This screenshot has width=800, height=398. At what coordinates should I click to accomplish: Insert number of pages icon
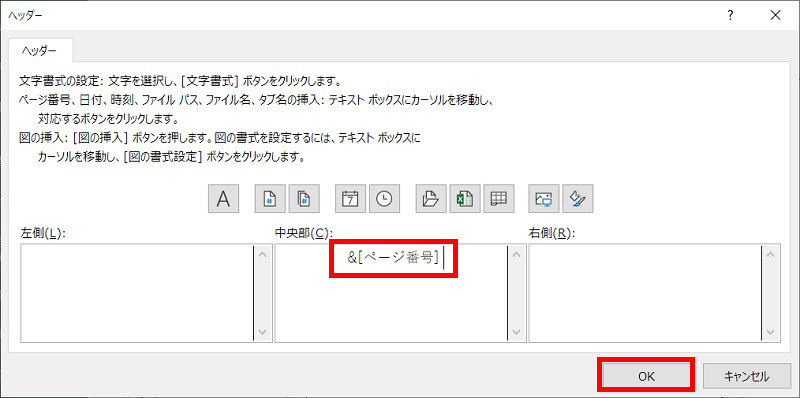304,198
